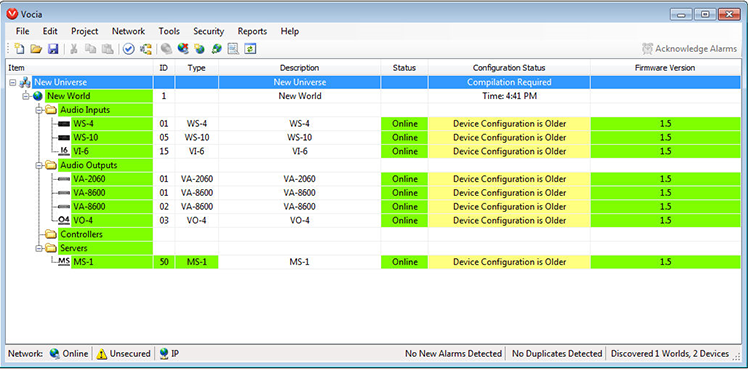The width and height of the screenshot is (750, 369).
Task: Click the firmware 1.5 cell of VO-4
Action: point(665,221)
